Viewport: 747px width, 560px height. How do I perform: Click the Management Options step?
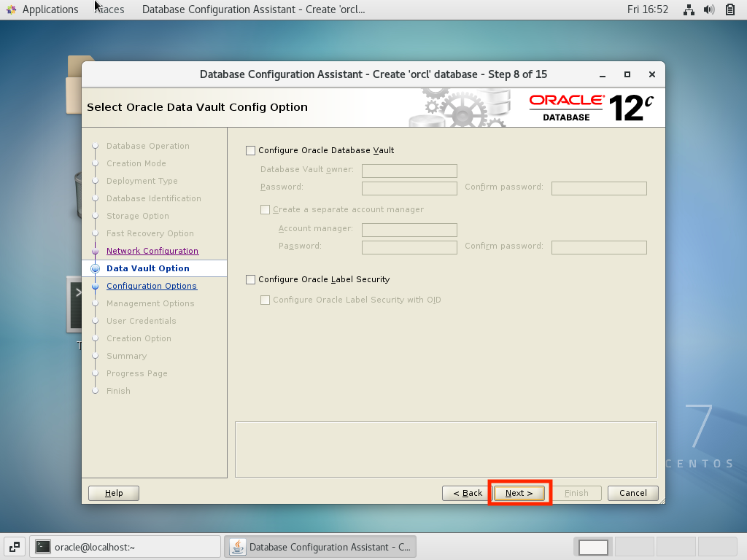[150, 303]
